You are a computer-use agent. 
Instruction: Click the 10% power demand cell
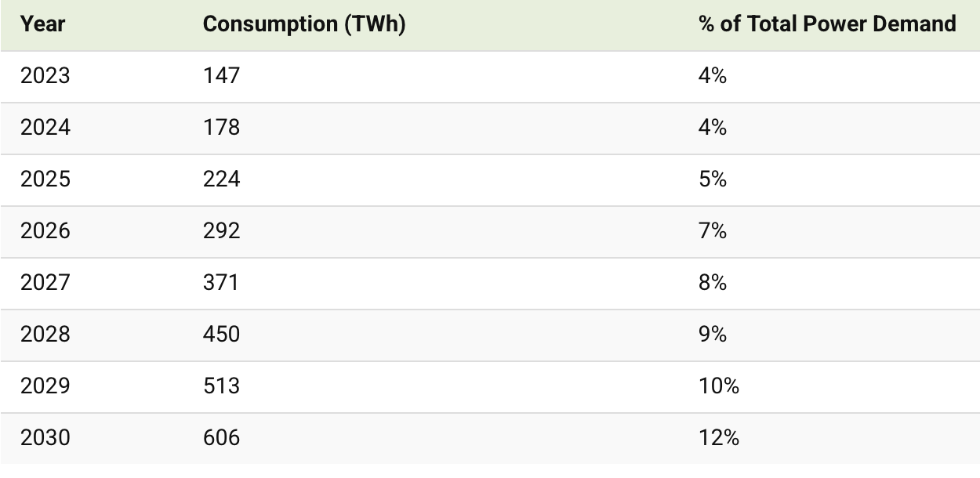click(719, 386)
